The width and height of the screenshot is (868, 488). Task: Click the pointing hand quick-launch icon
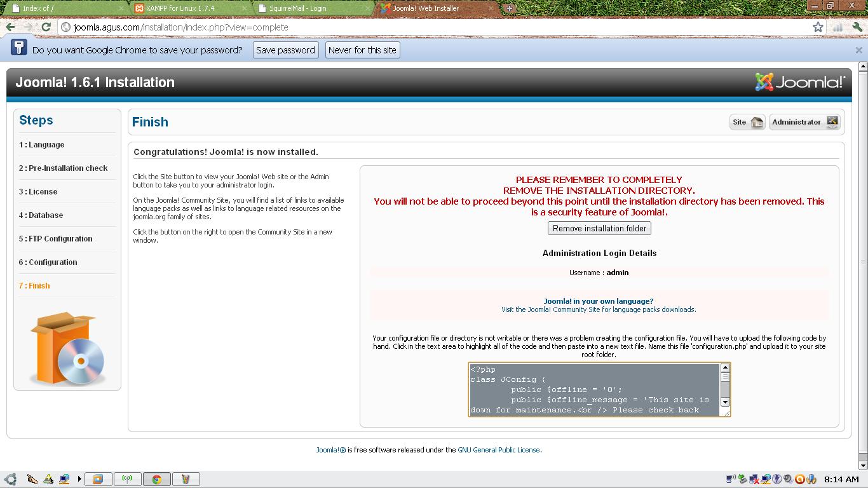pyautogui.click(x=32, y=479)
